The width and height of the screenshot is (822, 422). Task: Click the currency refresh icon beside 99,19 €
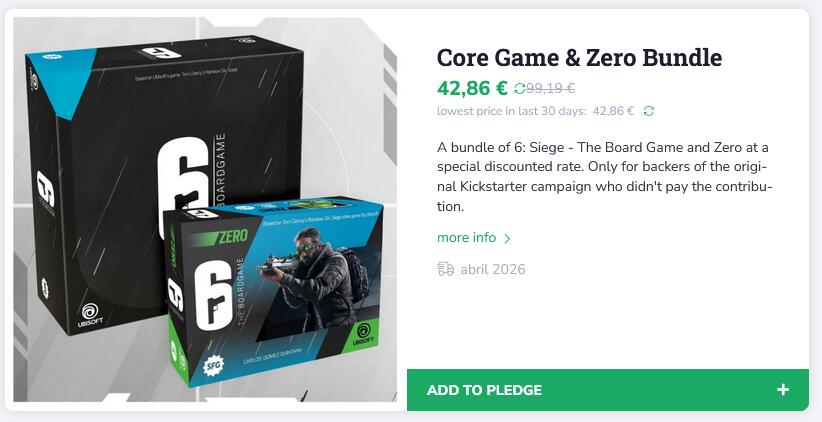tap(519, 88)
